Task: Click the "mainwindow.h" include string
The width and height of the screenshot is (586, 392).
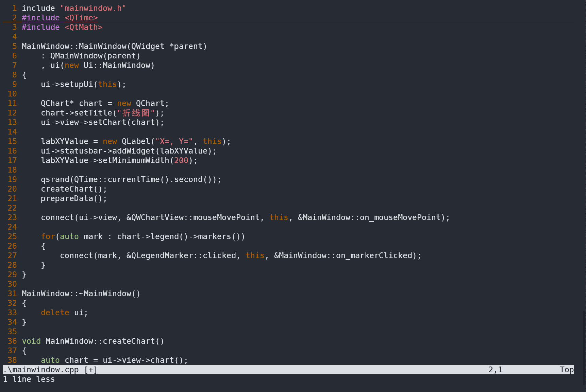Action: click(x=93, y=8)
